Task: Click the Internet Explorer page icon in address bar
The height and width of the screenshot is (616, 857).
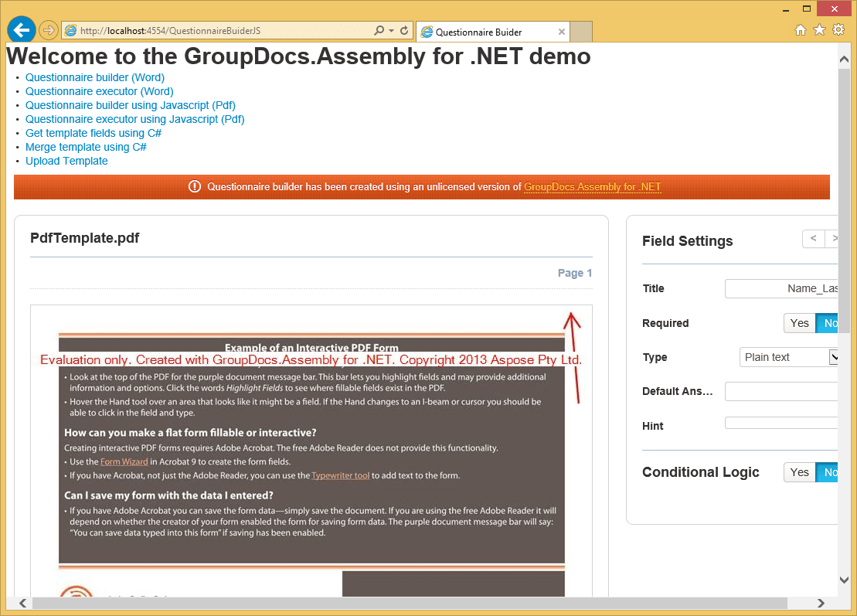Action: tap(70, 31)
